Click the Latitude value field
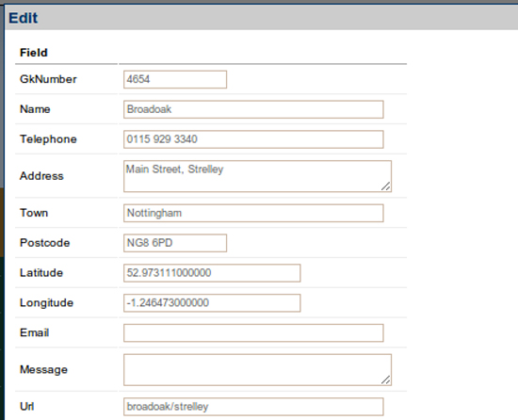The height and width of the screenshot is (420, 518). point(212,273)
